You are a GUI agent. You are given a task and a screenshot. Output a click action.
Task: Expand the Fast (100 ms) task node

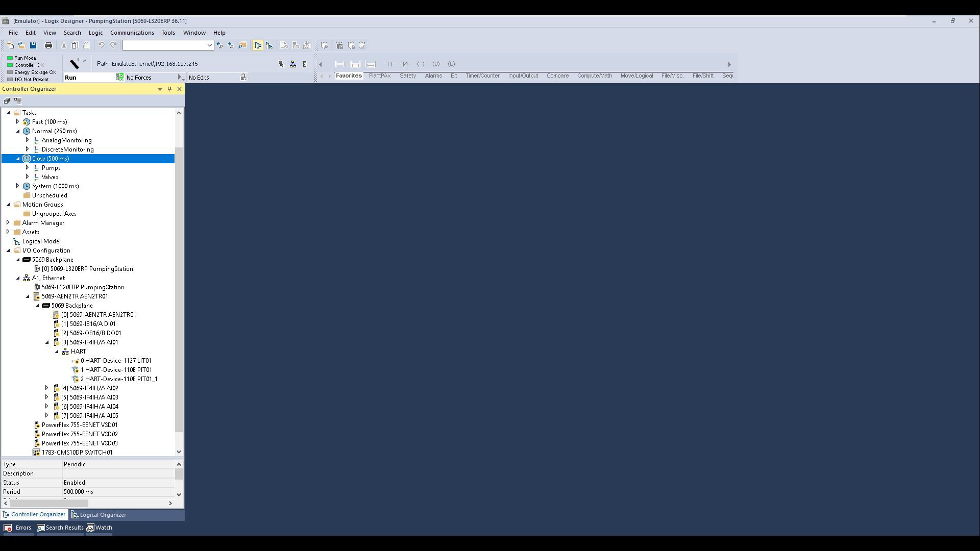click(18, 122)
